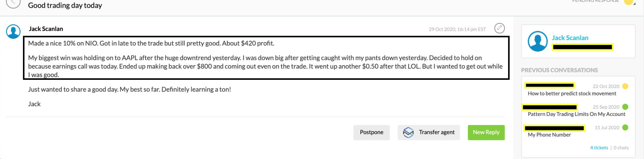Click the customer avatar in the sidebar card
The width and height of the screenshot is (644, 159).
[x=537, y=41]
